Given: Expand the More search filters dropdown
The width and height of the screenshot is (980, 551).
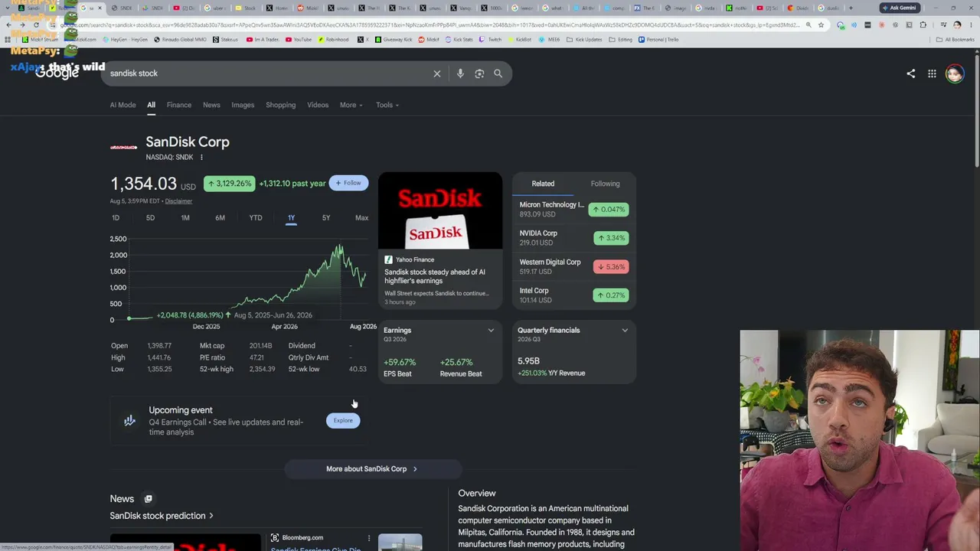Looking at the screenshot, I should pos(351,105).
